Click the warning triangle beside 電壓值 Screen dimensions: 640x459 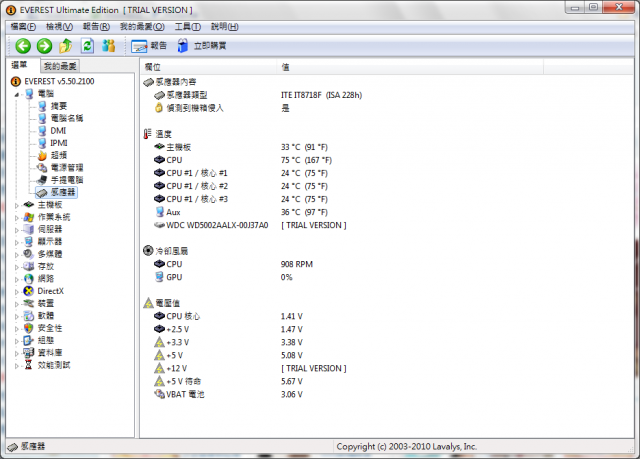tap(149, 303)
